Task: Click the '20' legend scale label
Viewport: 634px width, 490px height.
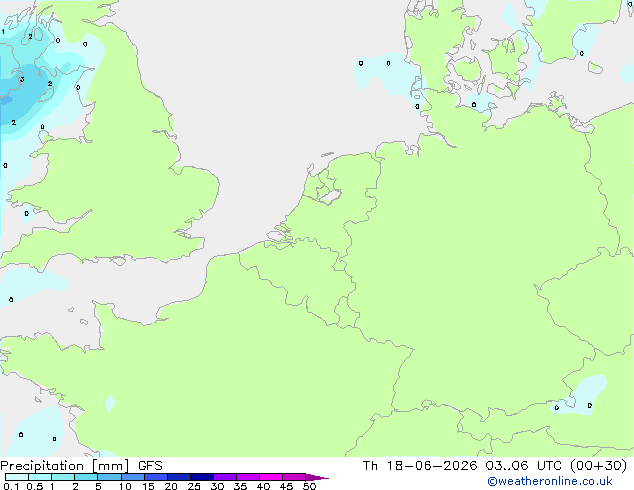Action: pyautogui.click(x=171, y=486)
